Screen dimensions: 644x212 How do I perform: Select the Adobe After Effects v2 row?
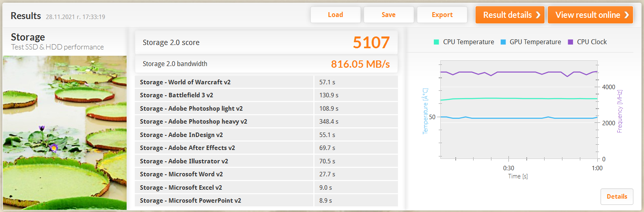(x=266, y=148)
